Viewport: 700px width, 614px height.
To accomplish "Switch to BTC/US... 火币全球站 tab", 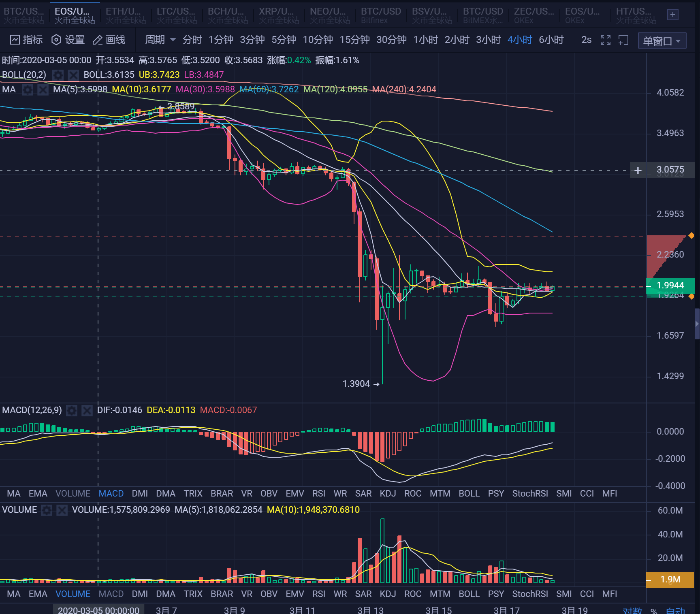I will [x=24, y=15].
